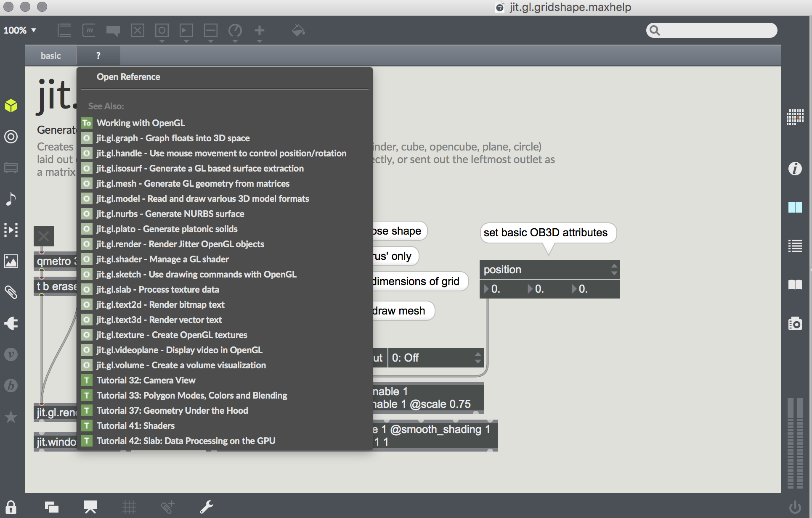Viewport: 812px width, 518px height.
Task: Open the Snapshots camera icon
Action: click(x=795, y=323)
